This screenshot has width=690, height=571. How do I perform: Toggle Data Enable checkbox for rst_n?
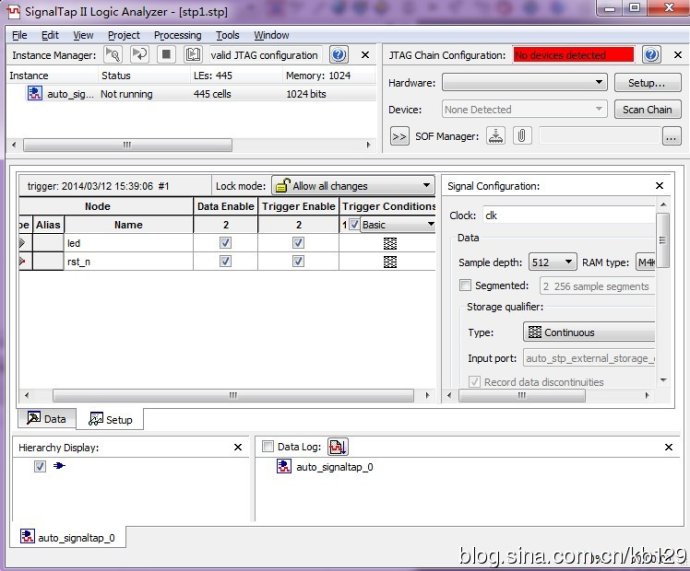pyautogui.click(x=225, y=261)
